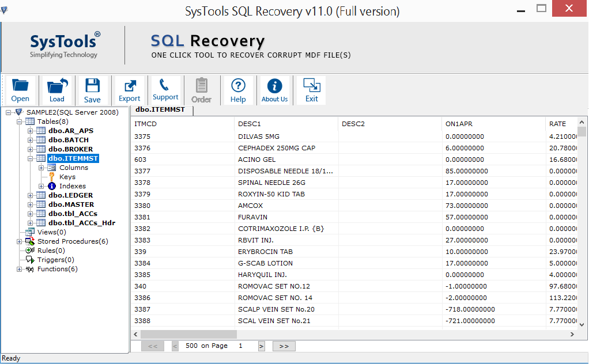Expand the Functions(6) node
This screenshot has width=589, height=364.
click(19, 269)
